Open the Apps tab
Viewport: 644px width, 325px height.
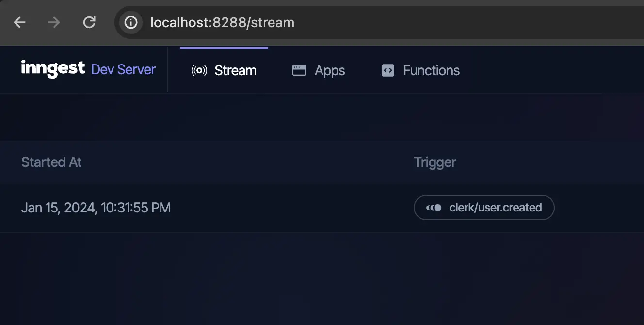tap(319, 70)
